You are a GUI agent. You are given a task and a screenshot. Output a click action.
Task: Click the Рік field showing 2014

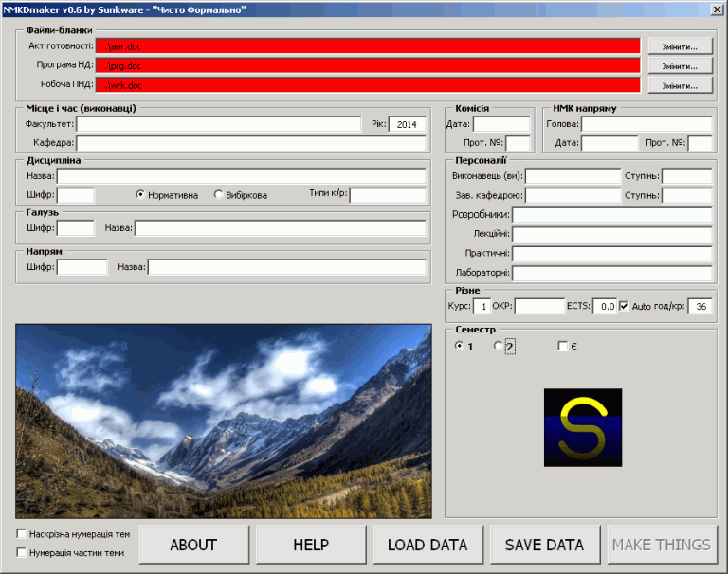point(407,124)
